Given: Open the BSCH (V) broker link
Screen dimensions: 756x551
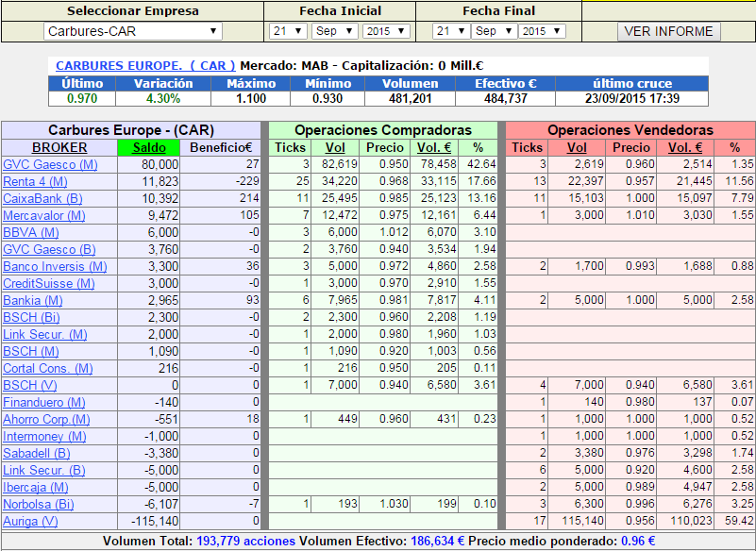Looking at the screenshot, I should click(x=30, y=385).
